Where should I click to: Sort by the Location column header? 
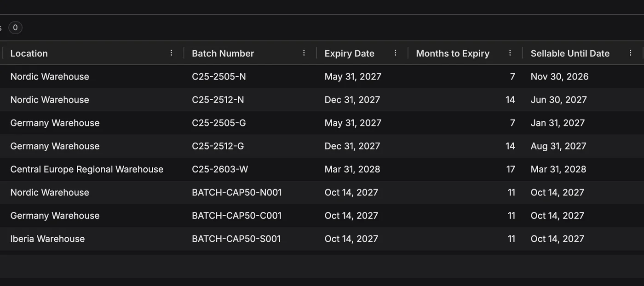coord(29,53)
